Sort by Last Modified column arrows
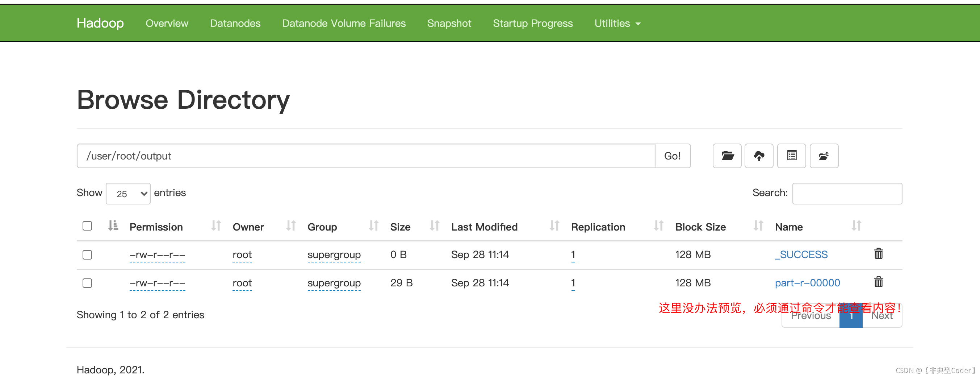The width and height of the screenshot is (980, 377). [554, 226]
